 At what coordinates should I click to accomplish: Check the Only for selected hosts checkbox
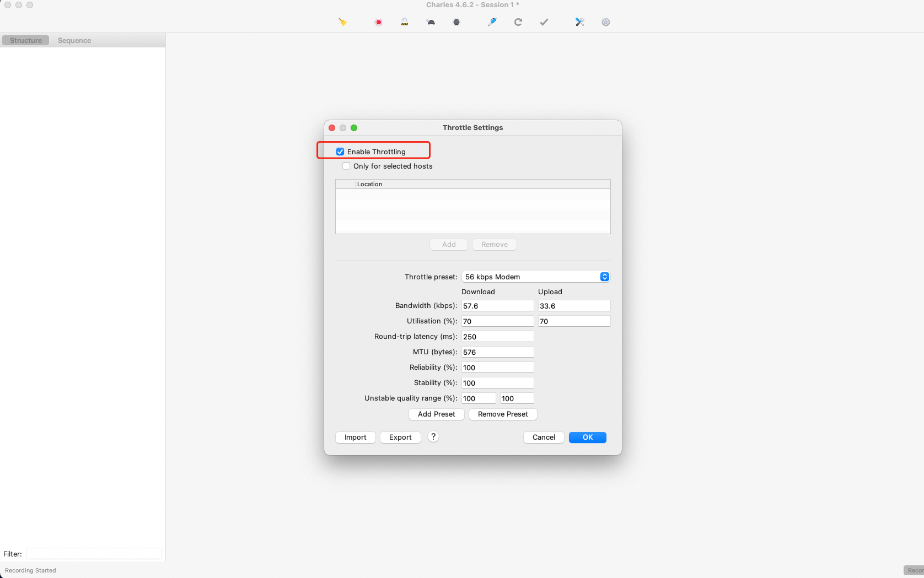(x=346, y=166)
